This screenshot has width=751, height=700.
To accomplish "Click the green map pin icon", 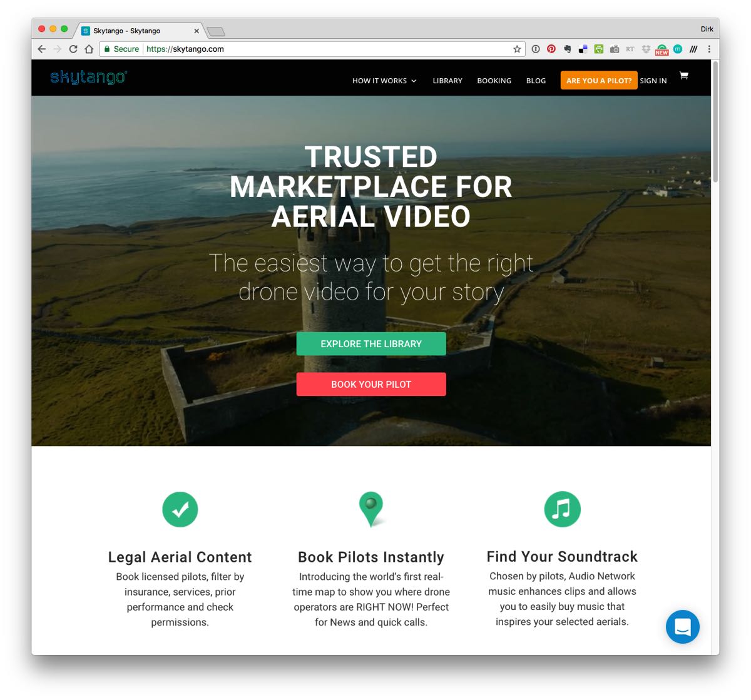I will tap(371, 509).
